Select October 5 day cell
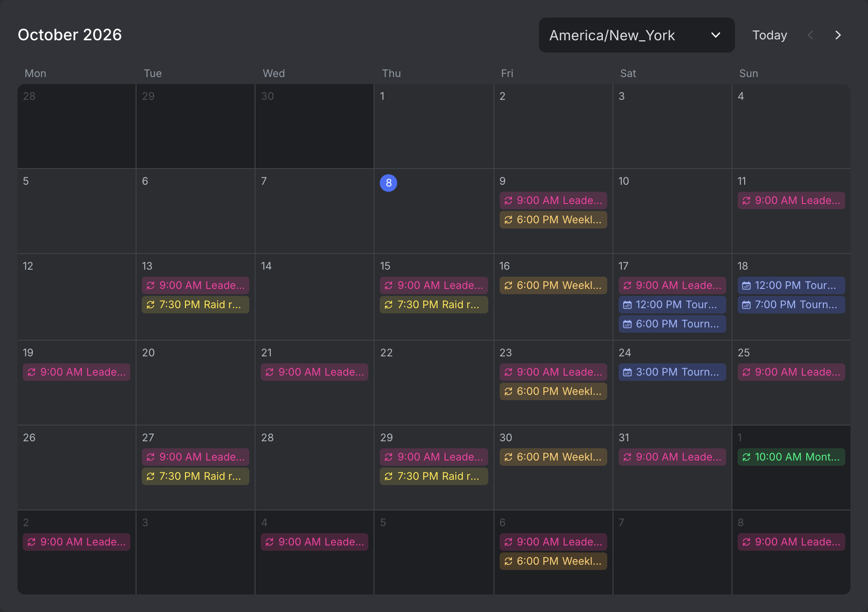Screen dimensions: 868x612 coord(77,211)
